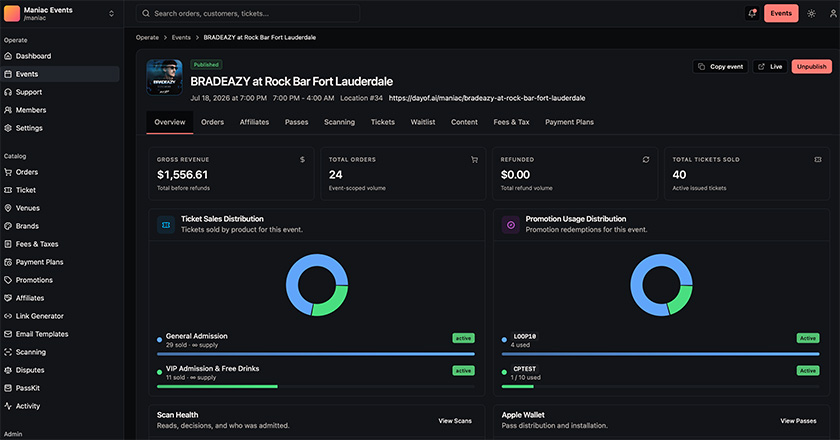
Task: Click refresh icon on Refunded card
Action: click(646, 160)
